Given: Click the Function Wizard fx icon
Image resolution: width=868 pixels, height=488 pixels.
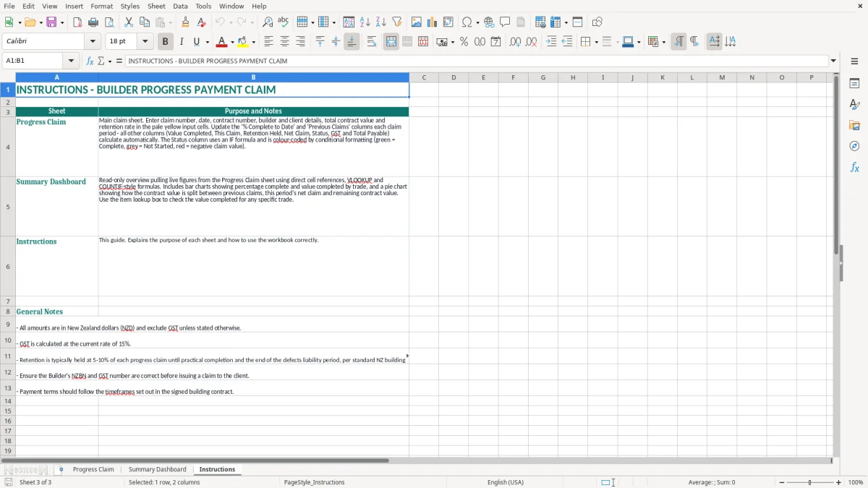Looking at the screenshot, I should click(x=90, y=61).
